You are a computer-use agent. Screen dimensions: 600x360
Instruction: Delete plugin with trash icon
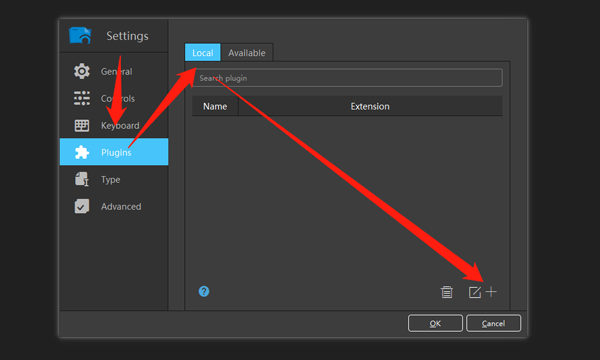pos(447,292)
